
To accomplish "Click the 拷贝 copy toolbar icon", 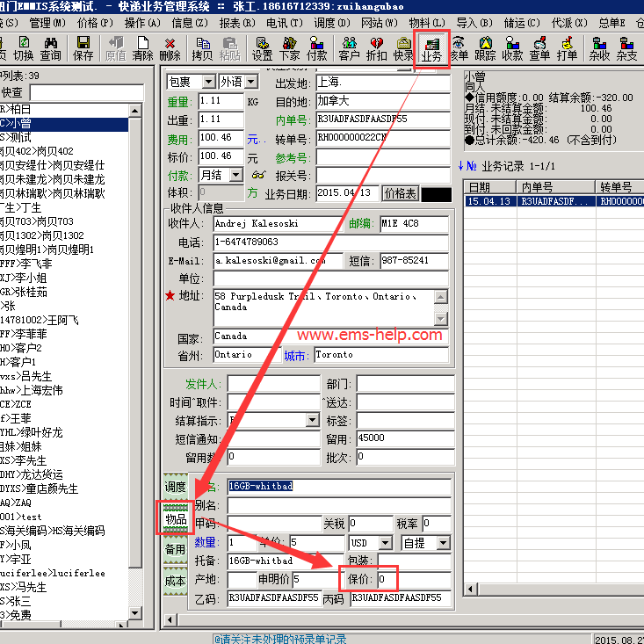I will pyautogui.click(x=202, y=48).
